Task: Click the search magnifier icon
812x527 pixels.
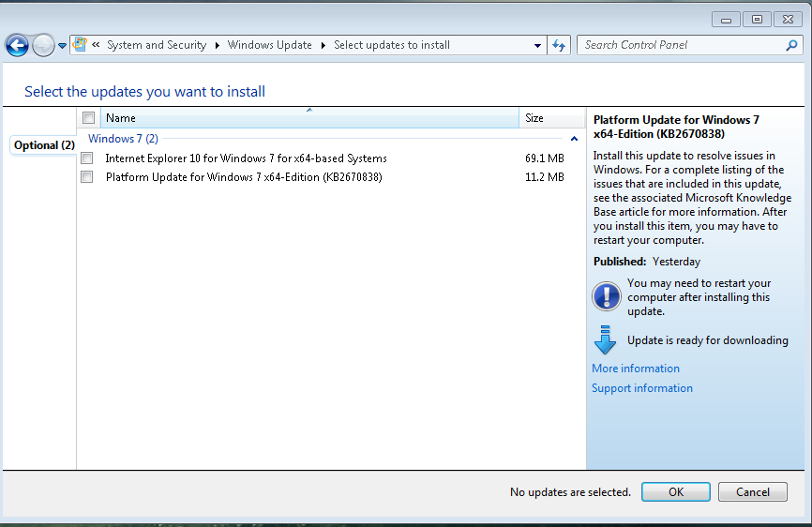Action: coord(791,46)
